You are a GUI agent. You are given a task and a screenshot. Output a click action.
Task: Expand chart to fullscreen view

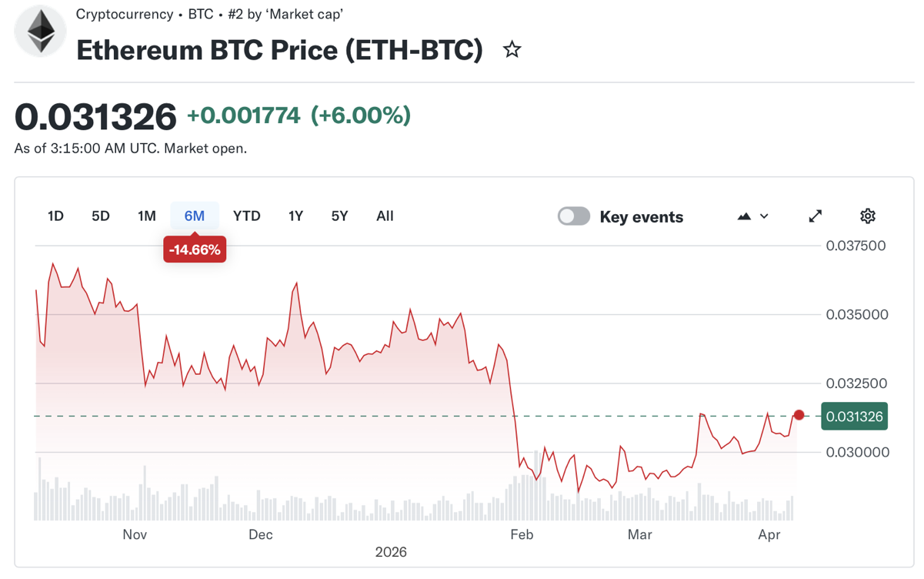tap(816, 216)
